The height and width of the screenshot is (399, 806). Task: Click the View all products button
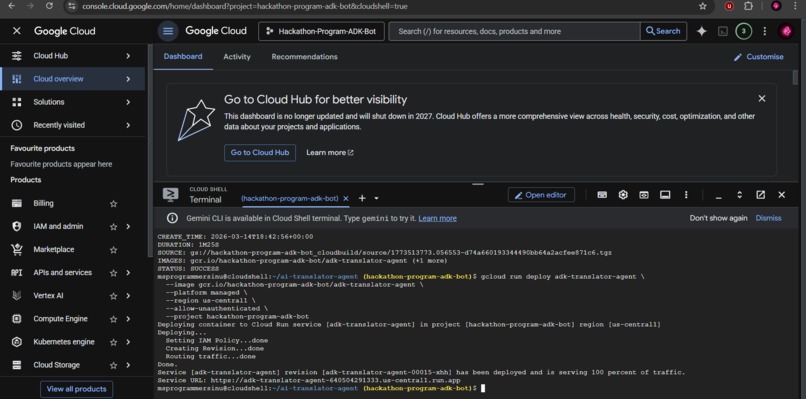(77, 389)
